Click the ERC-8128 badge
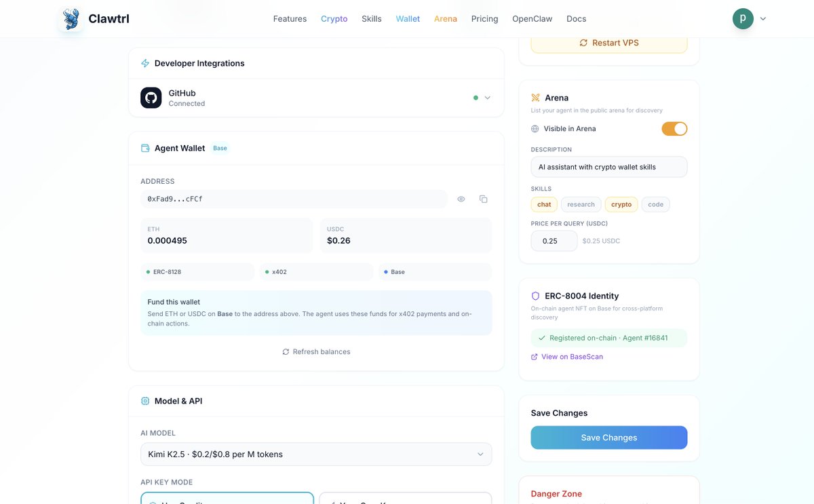Viewport: 814px width, 504px height. 197,272
